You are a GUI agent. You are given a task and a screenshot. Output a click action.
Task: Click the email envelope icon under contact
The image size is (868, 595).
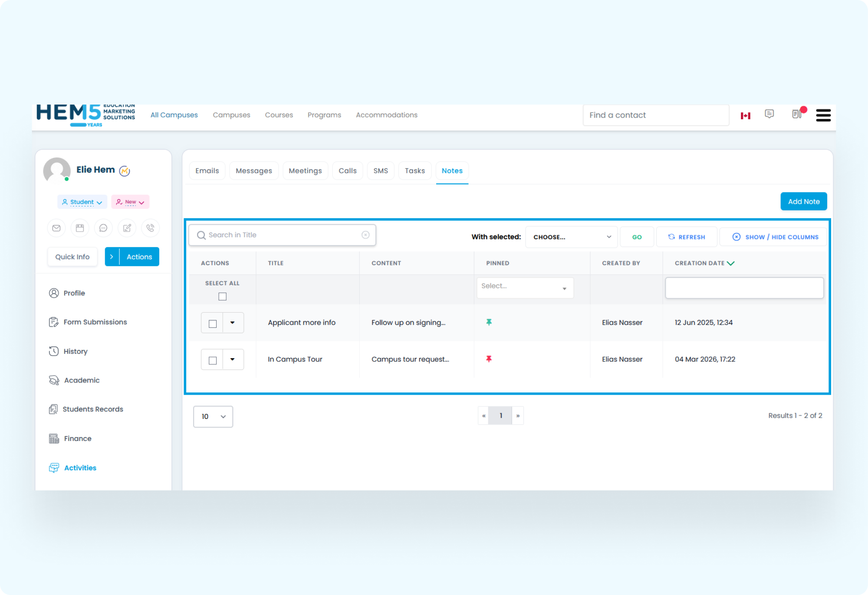[56, 228]
